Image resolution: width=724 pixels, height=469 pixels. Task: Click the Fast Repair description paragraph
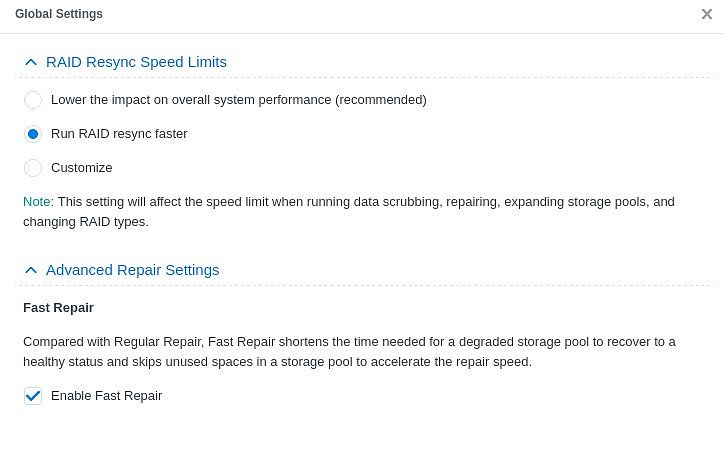(348, 352)
